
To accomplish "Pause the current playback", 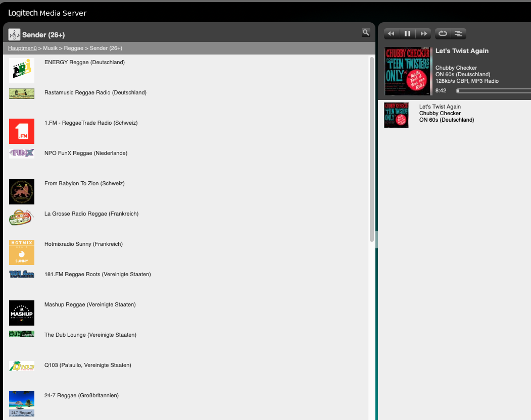I will 407,33.
